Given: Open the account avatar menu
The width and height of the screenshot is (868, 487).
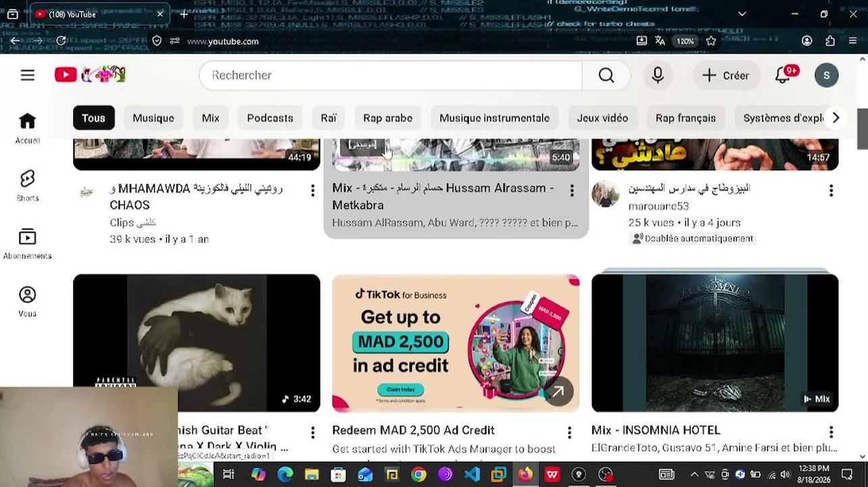Looking at the screenshot, I should pos(826,75).
